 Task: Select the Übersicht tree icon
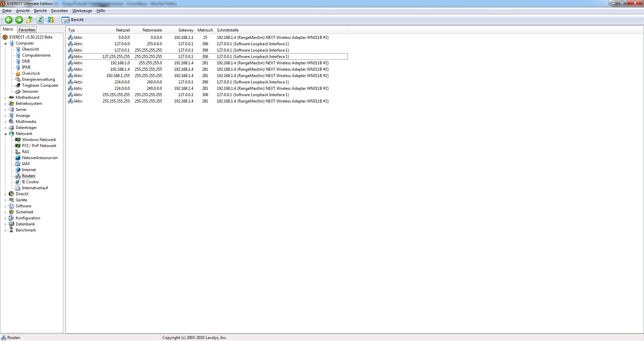pos(18,49)
